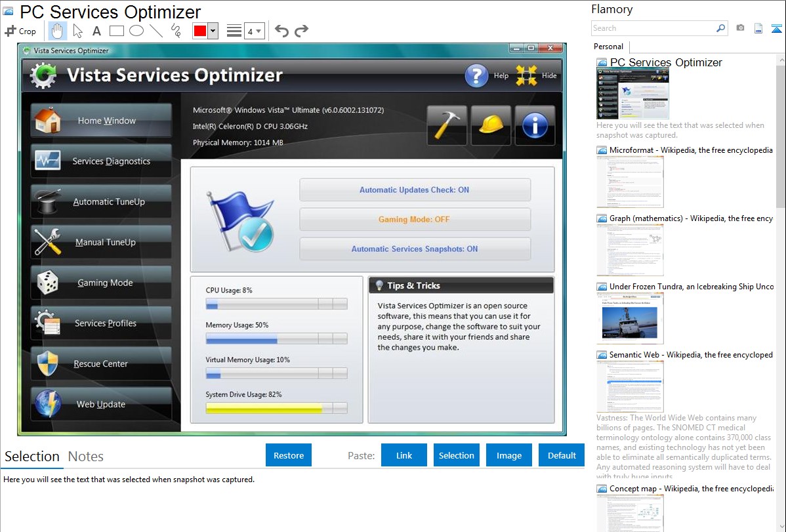Click the CPU Usage progress bar
The image size is (786, 532).
(x=276, y=304)
